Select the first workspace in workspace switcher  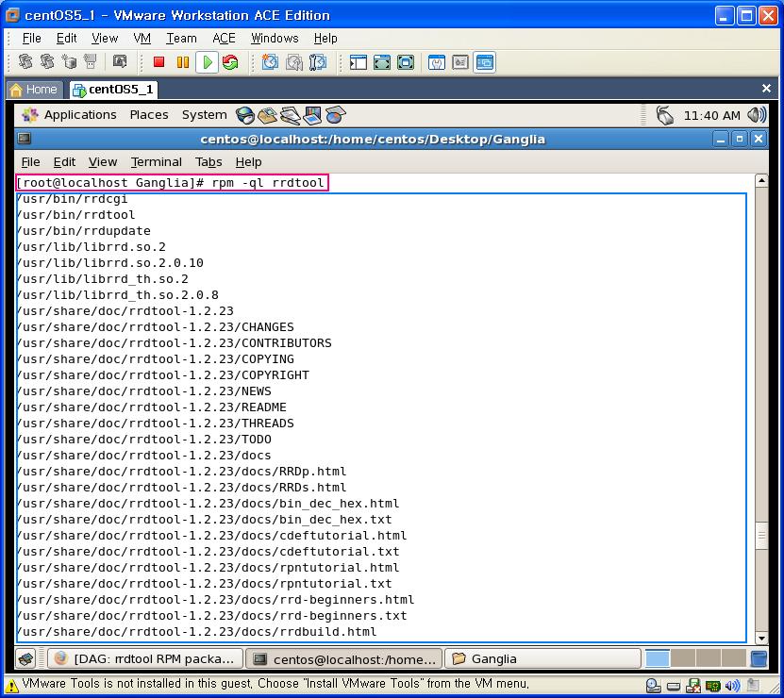pos(657,658)
